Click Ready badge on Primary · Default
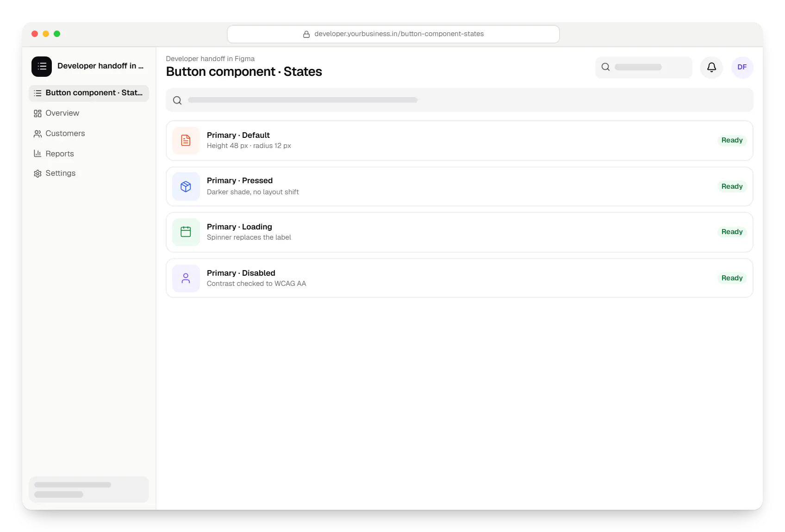The image size is (785, 532). click(x=732, y=140)
